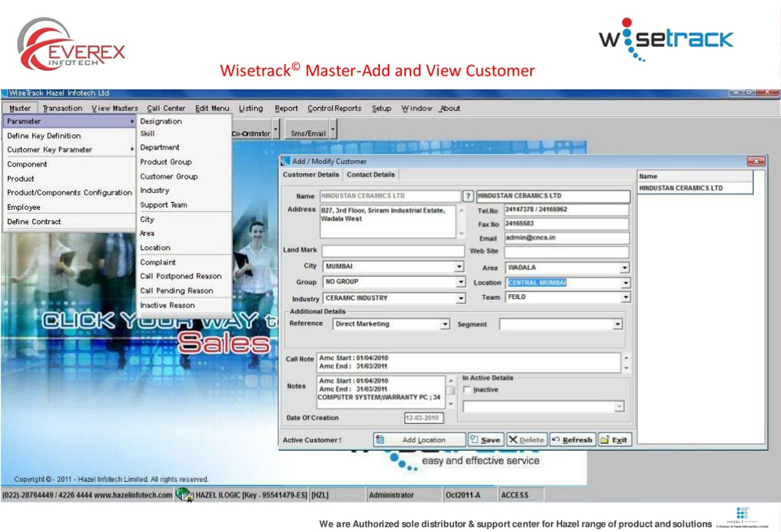
Task: Choose Define Key Definition menu entry
Action: (70, 136)
